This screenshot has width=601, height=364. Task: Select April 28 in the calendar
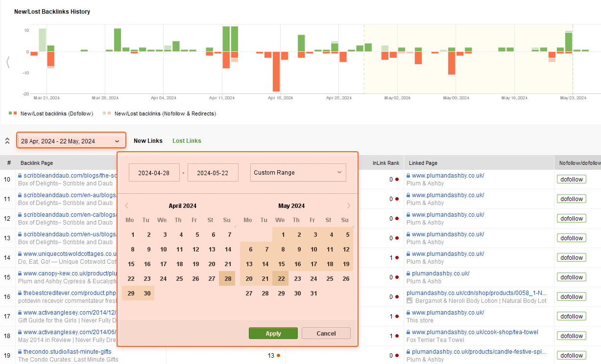pyautogui.click(x=227, y=278)
